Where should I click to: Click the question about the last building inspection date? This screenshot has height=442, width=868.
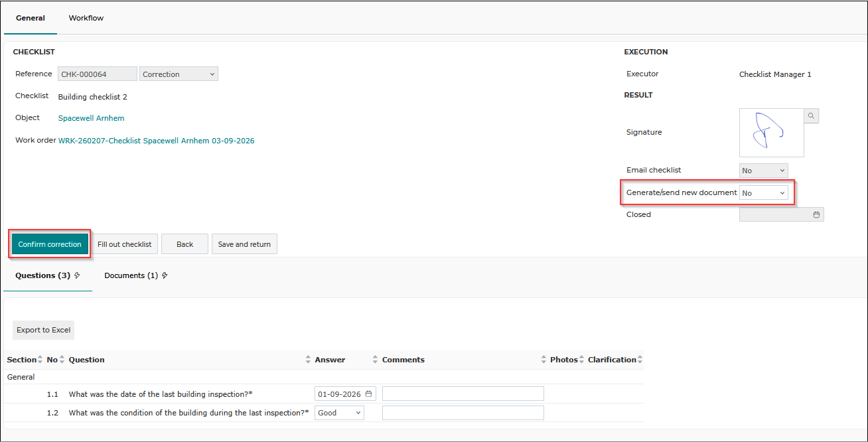(161, 394)
